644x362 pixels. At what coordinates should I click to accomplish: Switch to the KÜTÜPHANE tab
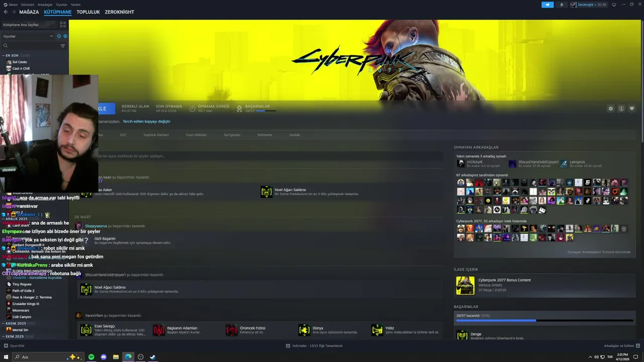(x=57, y=12)
